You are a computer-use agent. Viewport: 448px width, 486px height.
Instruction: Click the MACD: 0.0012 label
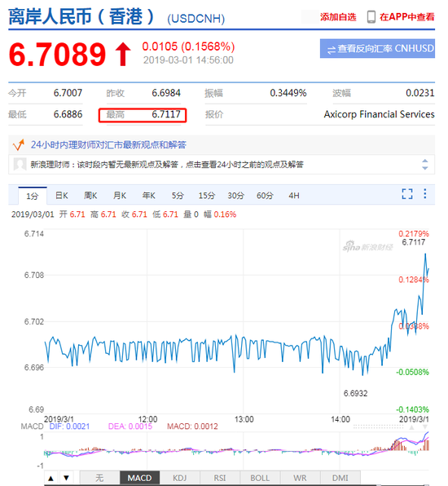click(x=192, y=426)
